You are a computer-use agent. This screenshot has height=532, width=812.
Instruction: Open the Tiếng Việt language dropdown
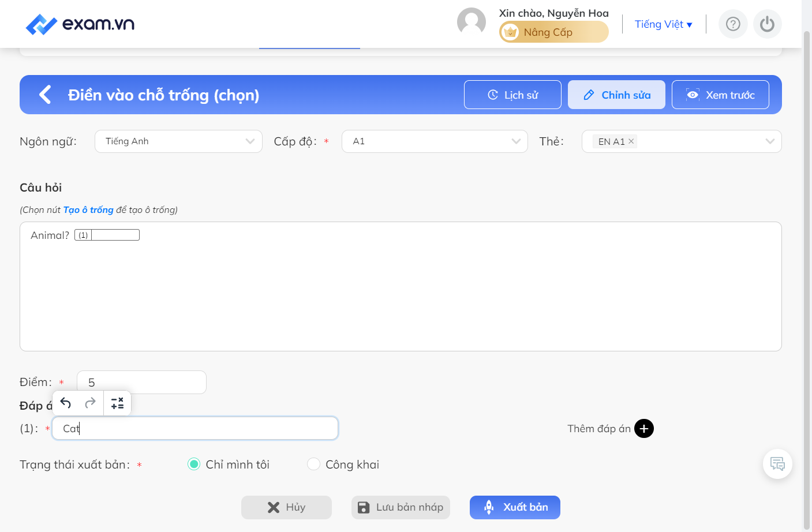coord(663,24)
